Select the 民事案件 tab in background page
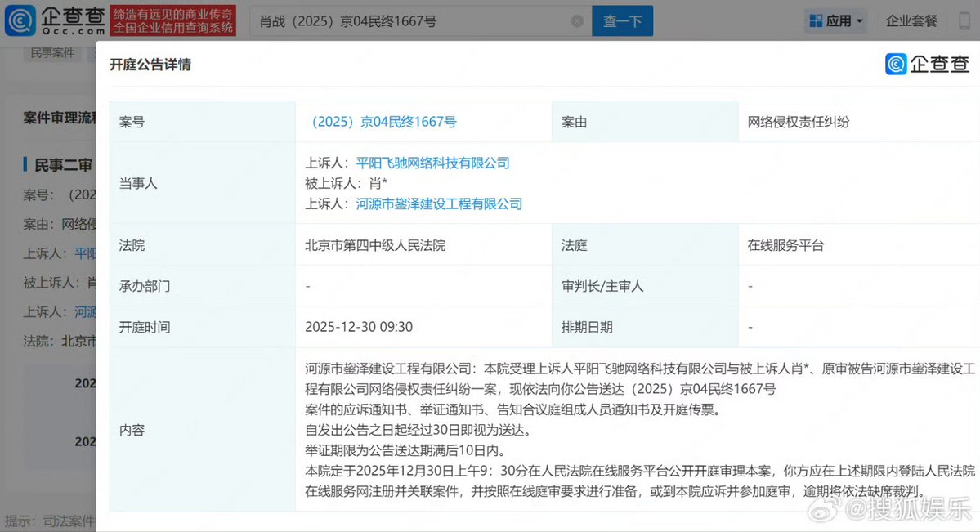This screenshot has width=980, height=532. 52,53
